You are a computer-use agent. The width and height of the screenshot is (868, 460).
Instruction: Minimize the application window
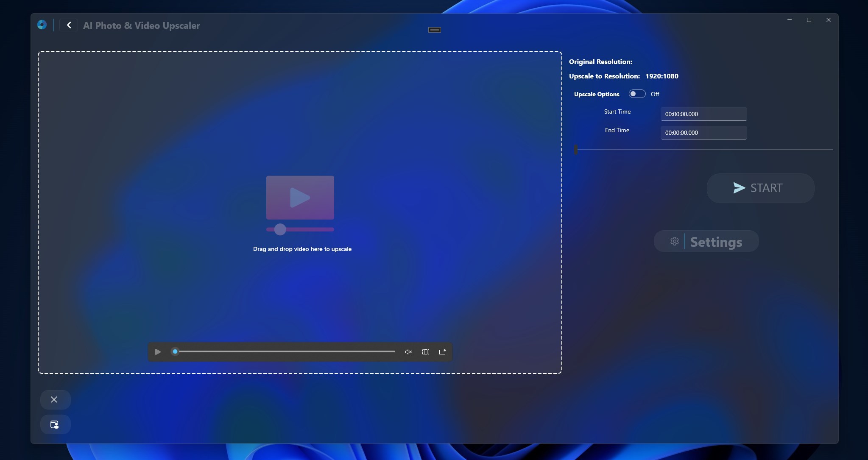[x=789, y=20]
